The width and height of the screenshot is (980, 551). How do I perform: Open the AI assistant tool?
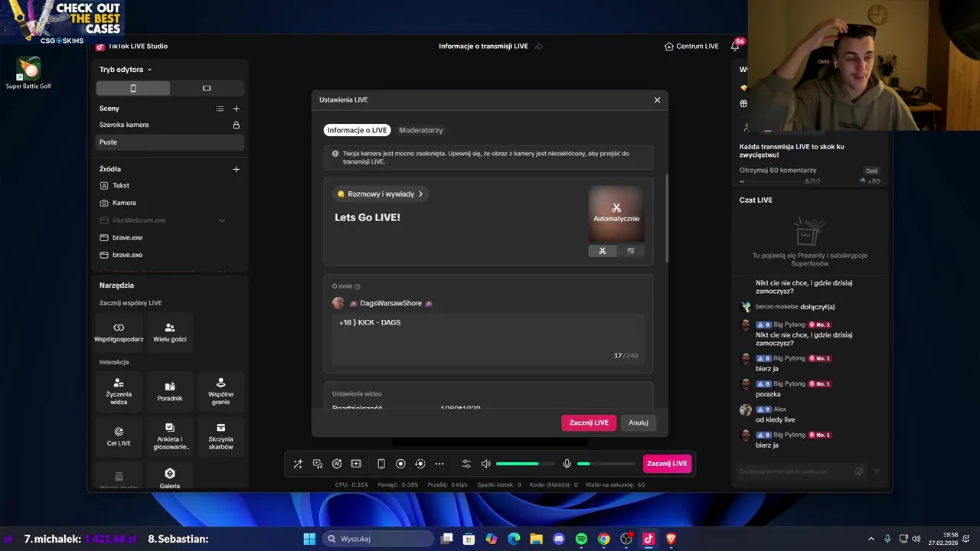click(337, 464)
